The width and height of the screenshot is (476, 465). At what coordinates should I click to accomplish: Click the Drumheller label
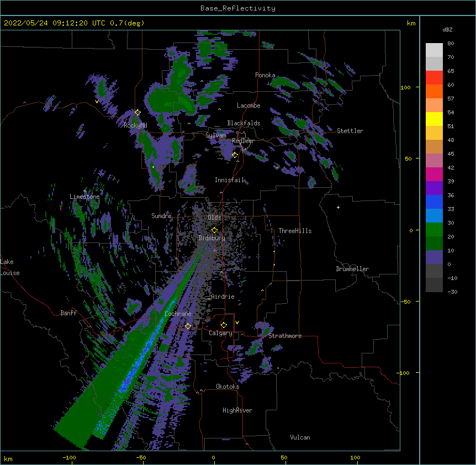click(352, 269)
